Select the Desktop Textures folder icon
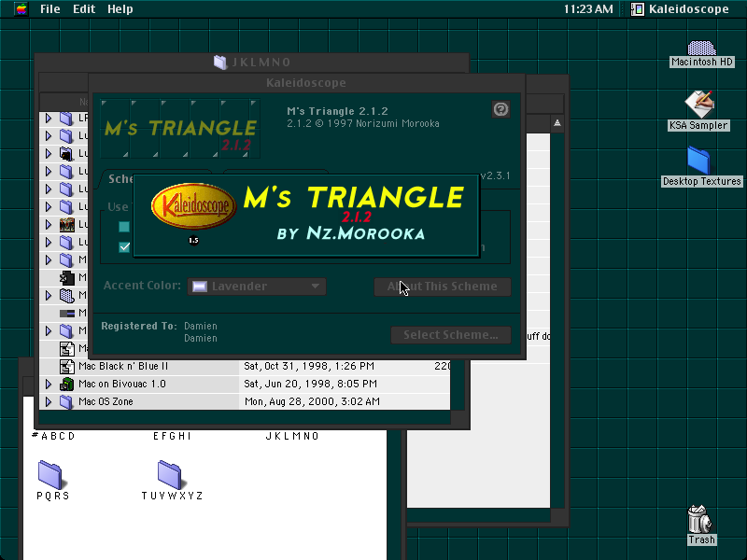The height and width of the screenshot is (560, 747). 698,161
